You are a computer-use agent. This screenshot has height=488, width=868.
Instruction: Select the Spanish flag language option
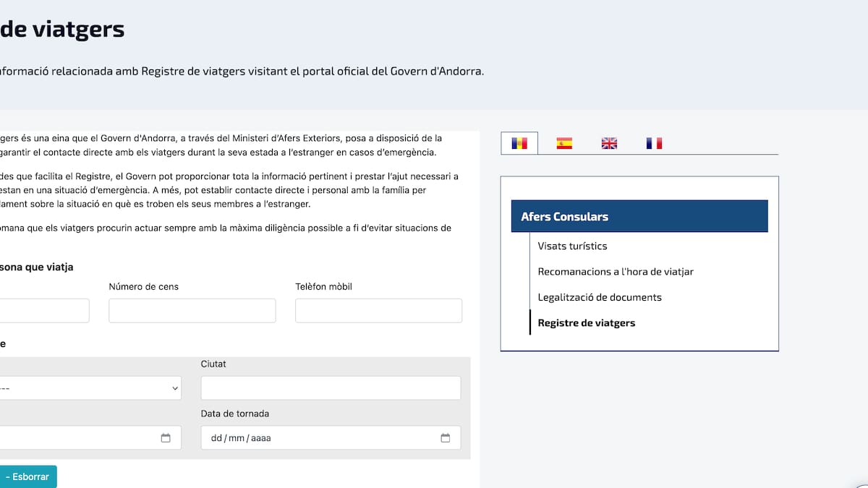pyautogui.click(x=564, y=143)
